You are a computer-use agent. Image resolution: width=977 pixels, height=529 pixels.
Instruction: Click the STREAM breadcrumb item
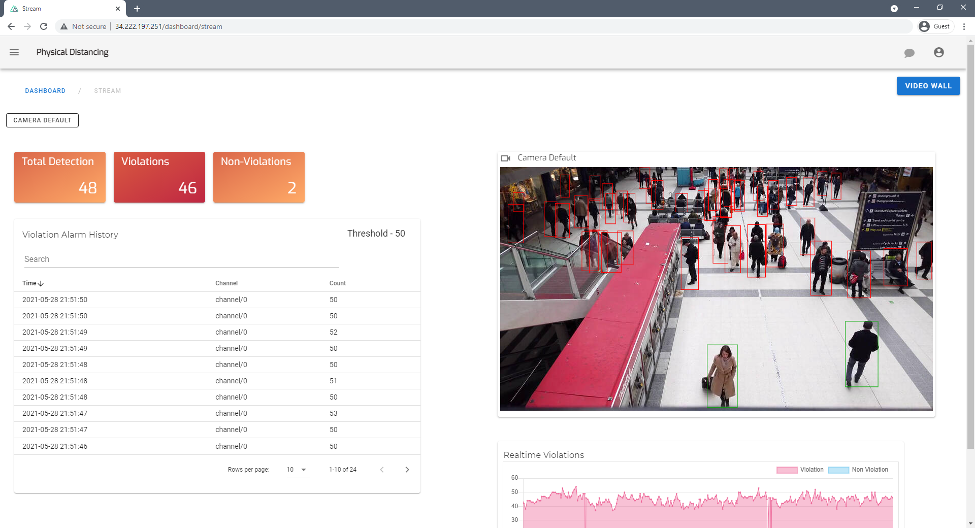(107, 91)
